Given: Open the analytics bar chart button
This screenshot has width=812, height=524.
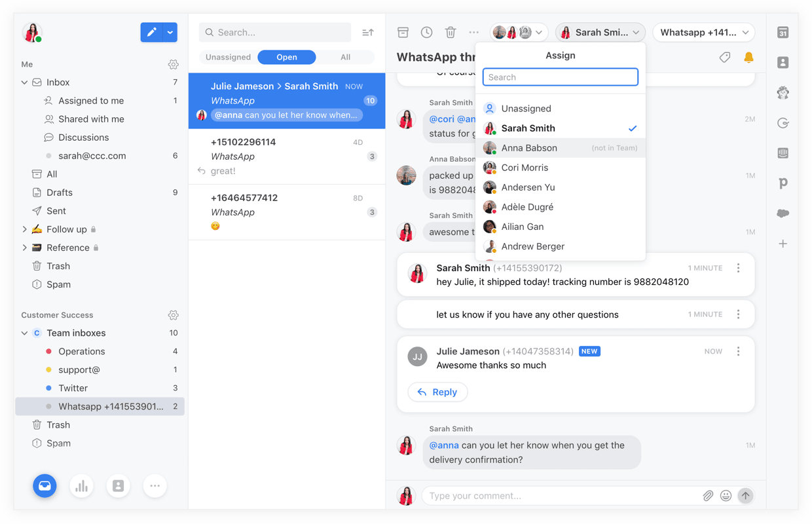Looking at the screenshot, I should click(81, 486).
